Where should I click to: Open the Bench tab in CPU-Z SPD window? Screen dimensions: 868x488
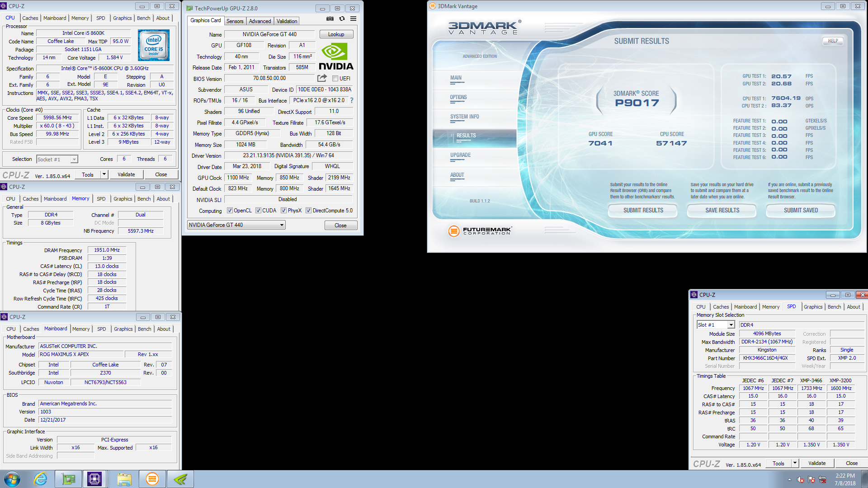(834, 307)
